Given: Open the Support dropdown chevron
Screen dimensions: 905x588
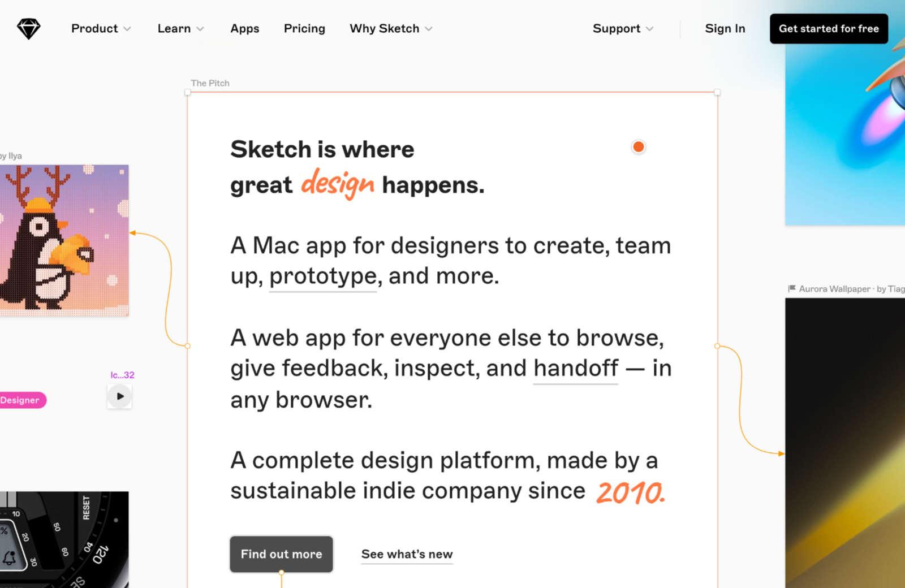Looking at the screenshot, I should (x=649, y=29).
